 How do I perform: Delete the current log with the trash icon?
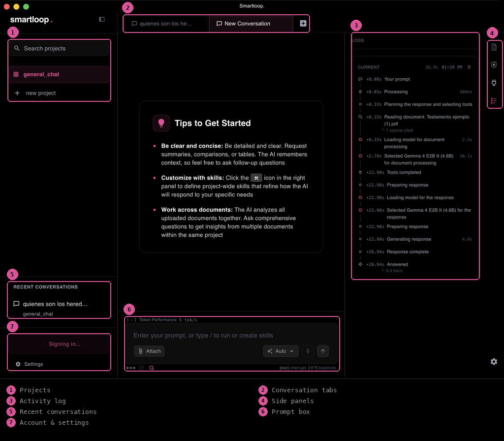coord(469,67)
